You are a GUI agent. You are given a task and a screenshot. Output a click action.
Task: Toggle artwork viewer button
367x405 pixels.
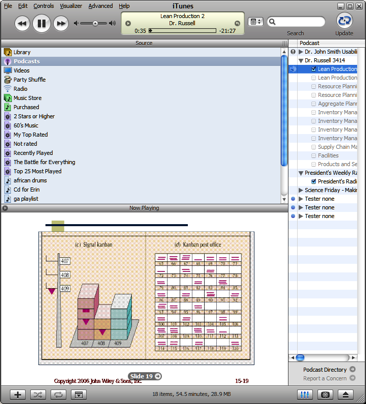coord(78,395)
